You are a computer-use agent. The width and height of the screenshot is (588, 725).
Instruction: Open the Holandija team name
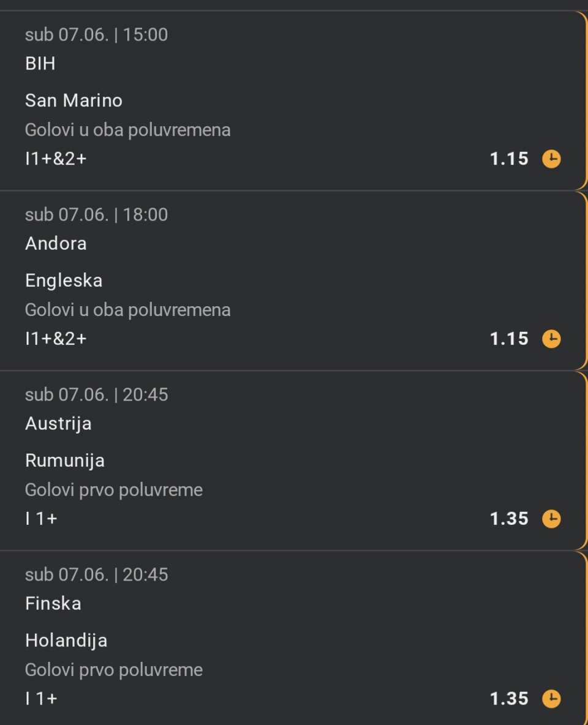66,640
